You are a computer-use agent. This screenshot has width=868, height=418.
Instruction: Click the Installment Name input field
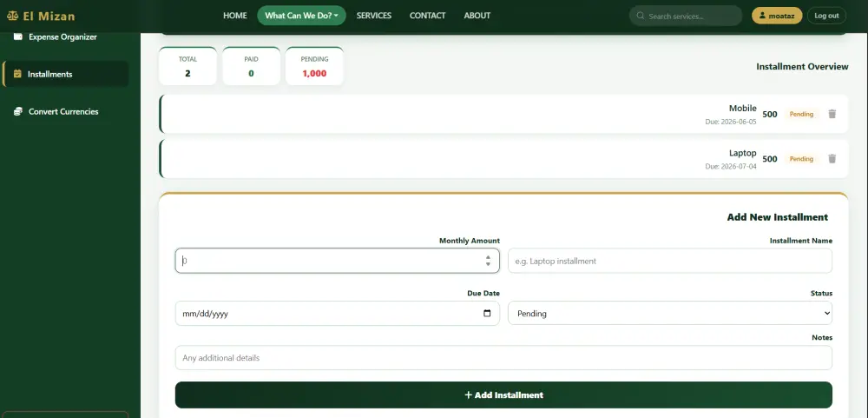670,261
